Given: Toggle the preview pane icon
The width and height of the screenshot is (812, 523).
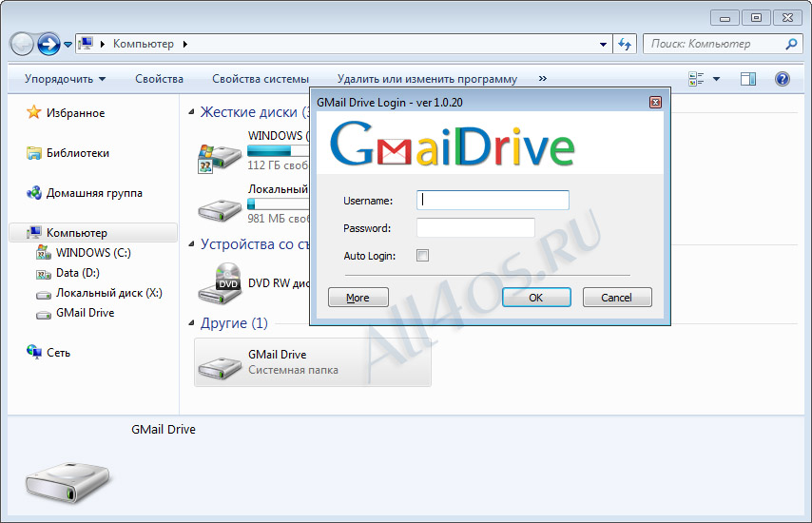Looking at the screenshot, I should [x=748, y=79].
